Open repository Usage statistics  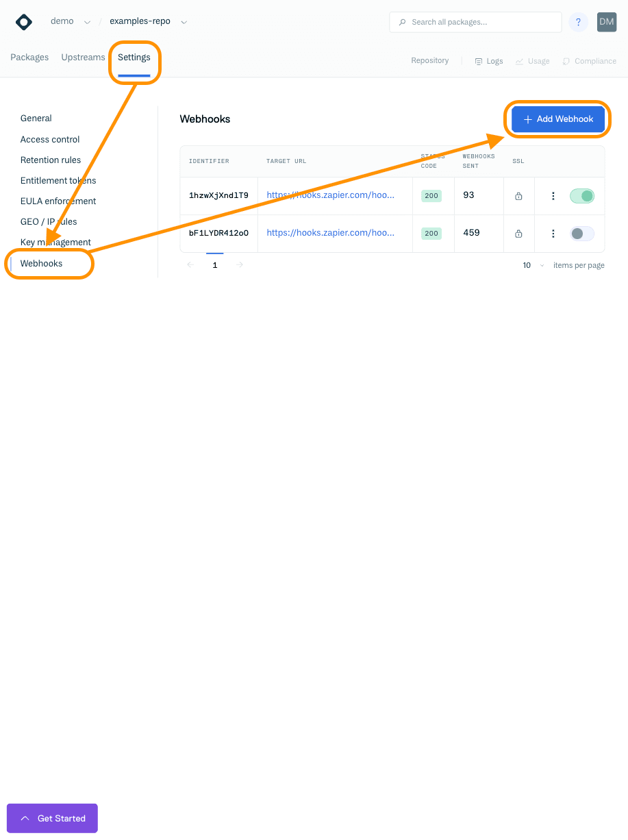point(532,61)
